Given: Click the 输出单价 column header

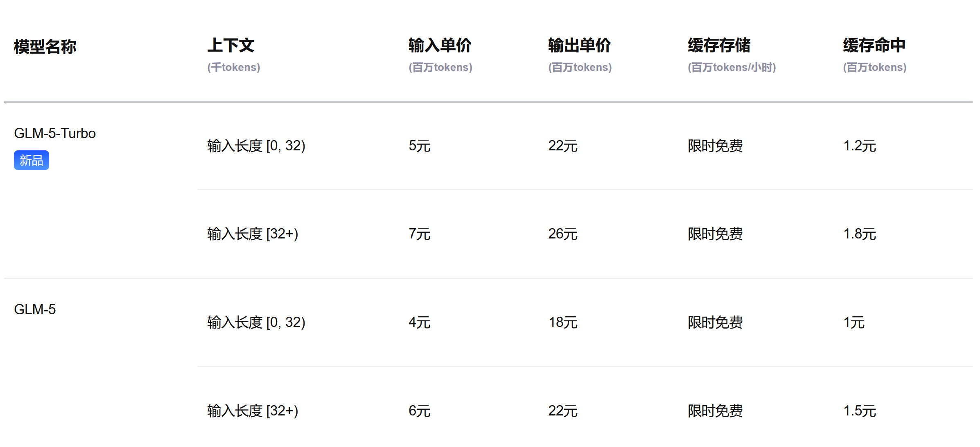Looking at the screenshot, I should (x=580, y=45).
